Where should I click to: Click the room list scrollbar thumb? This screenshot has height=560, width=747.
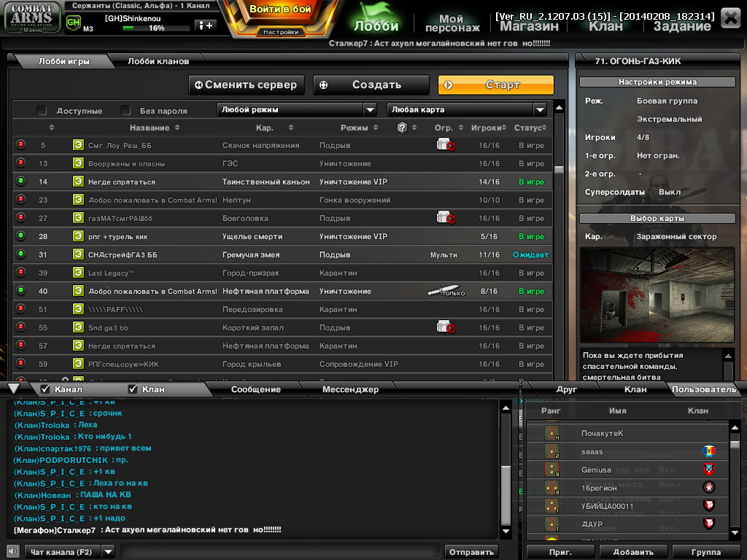click(x=560, y=169)
